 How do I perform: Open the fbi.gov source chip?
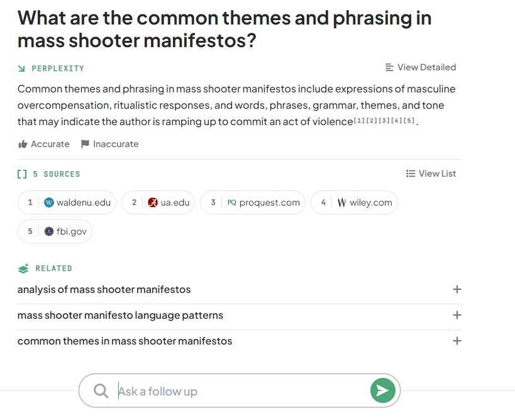click(55, 231)
